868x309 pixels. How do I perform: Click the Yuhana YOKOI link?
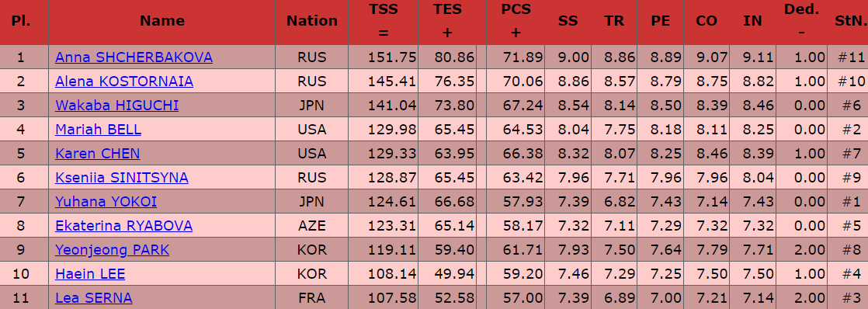click(106, 202)
